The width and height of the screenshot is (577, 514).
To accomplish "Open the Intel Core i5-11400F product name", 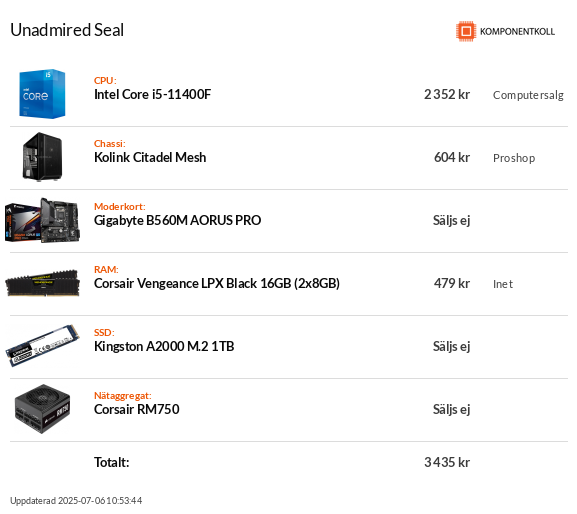I will [x=152, y=95].
